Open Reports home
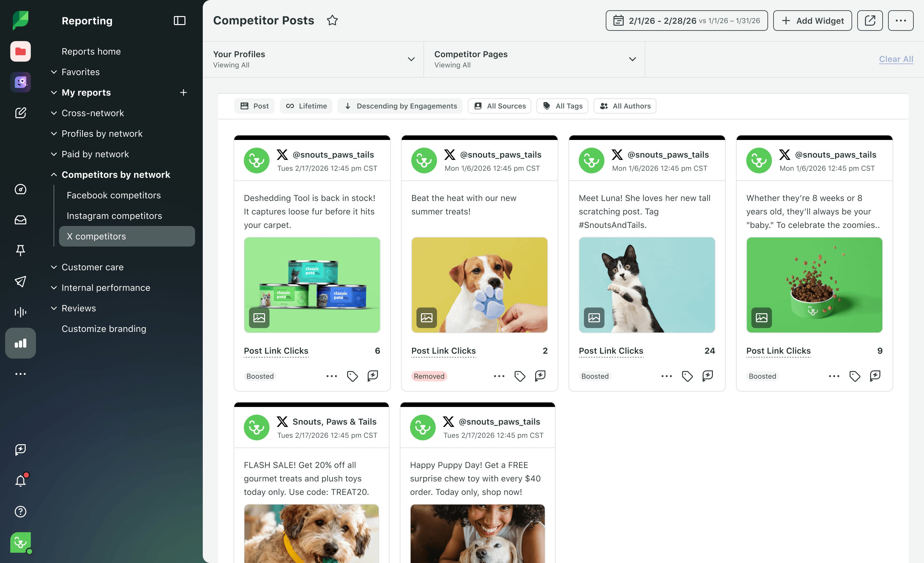Viewport: 924px width, 563px height. 91,51
